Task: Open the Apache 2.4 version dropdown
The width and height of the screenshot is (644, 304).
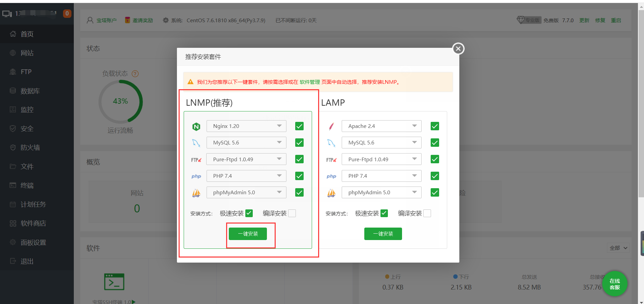Action: tap(381, 126)
